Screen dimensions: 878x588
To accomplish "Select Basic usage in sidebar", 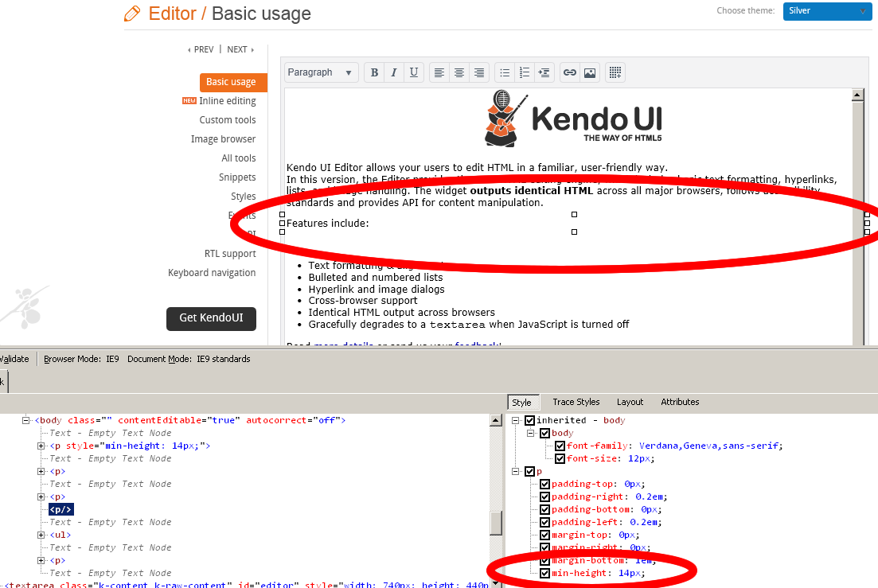I will click(233, 82).
